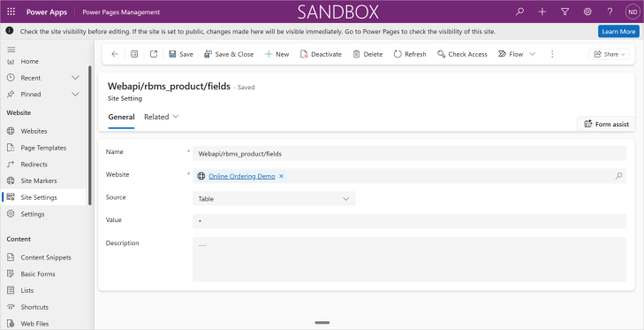
Task: Click the sidebar vertical scrollbar
Action: (90, 135)
